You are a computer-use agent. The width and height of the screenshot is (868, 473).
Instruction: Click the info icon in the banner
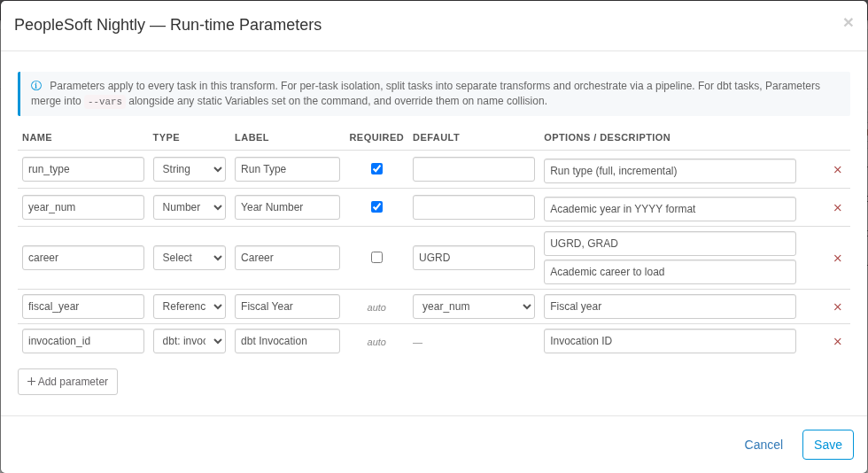click(36, 86)
